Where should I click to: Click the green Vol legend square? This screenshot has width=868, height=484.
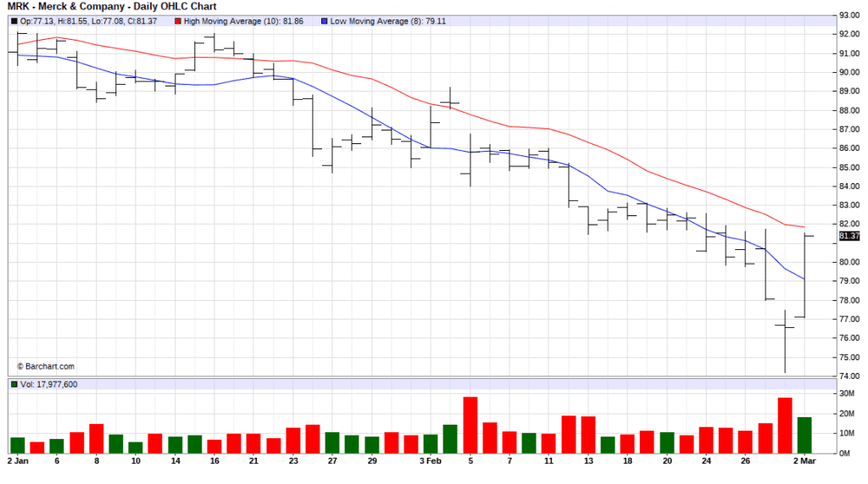click(14, 384)
